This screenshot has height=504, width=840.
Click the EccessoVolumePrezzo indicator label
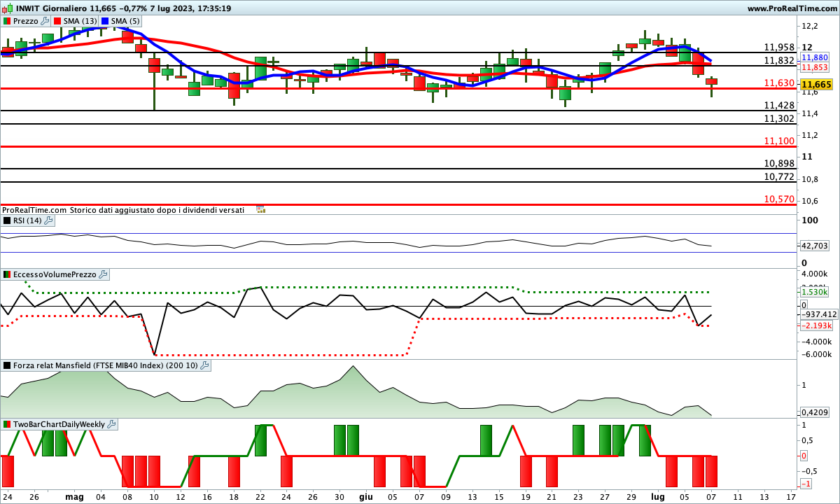point(55,275)
